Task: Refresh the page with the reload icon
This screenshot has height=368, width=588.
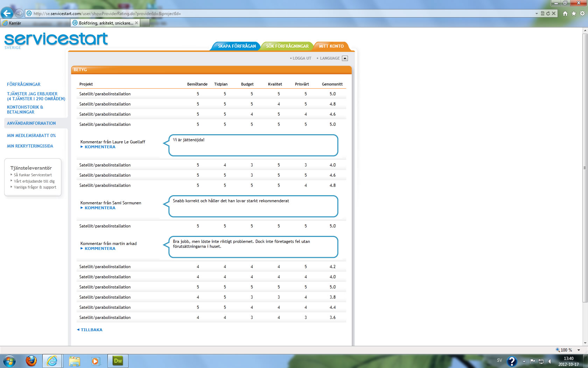Action: (548, 13)
